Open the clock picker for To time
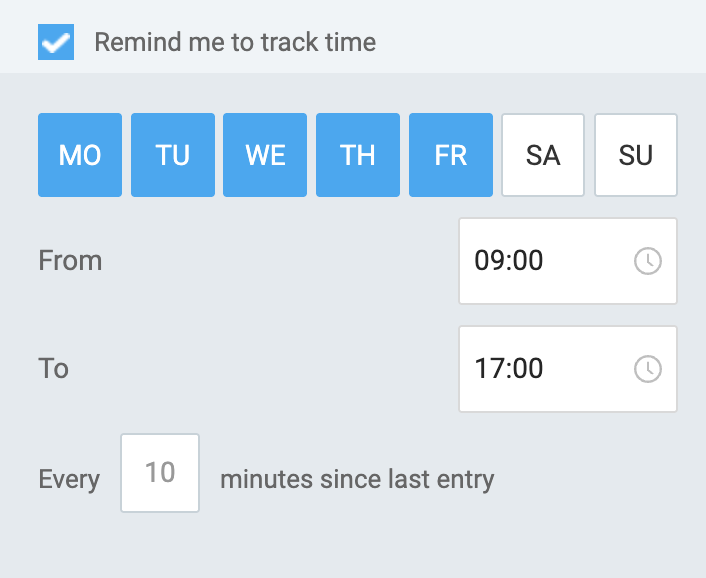The width and height of the screenshot is (706, 578). 648,369
